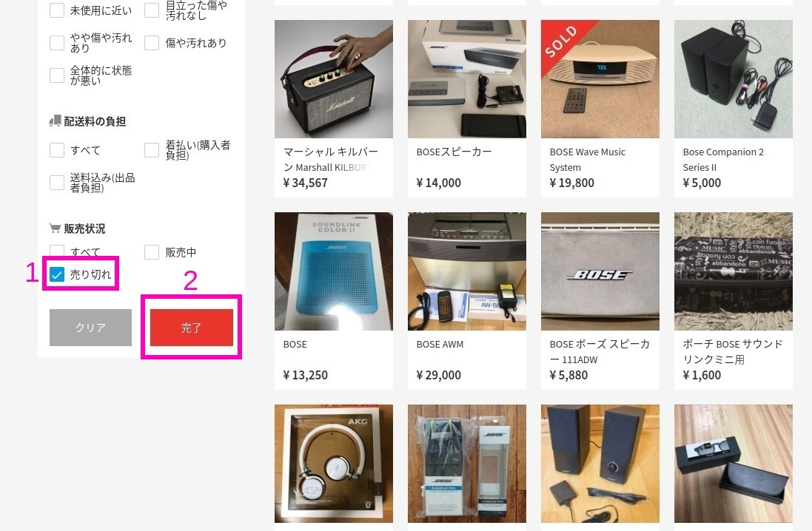Viewport: 812px width, 531px height.
Task: Click the BOSE 111ADW speaker title link
Action: [600, 352]
